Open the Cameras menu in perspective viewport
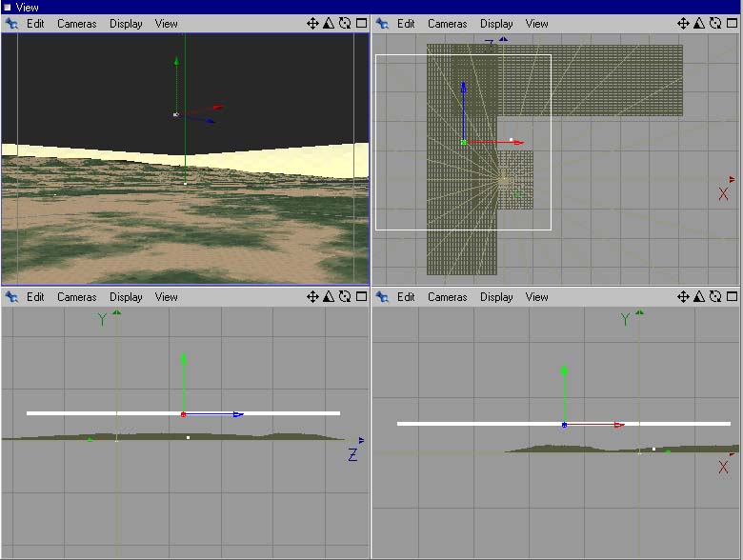743x560 pixels. pyautogui.click(x=76, y=24)
